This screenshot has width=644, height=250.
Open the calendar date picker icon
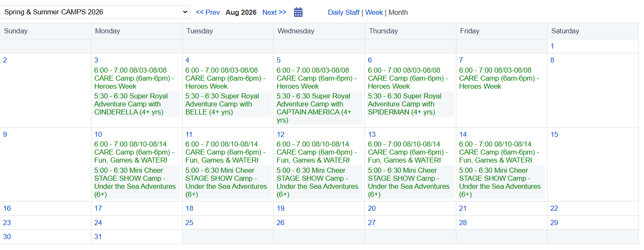pyautogui.click(x=298, y=12)
